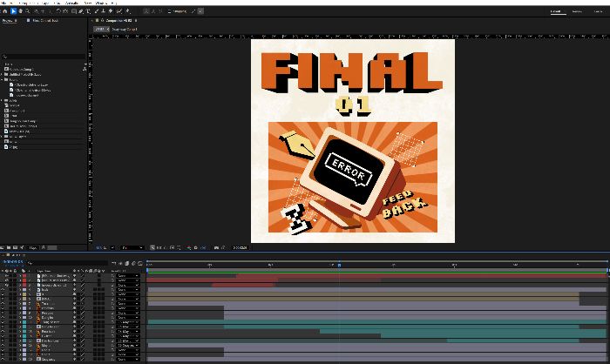Open parent dropdown of bottom layer

click(128, 360)
